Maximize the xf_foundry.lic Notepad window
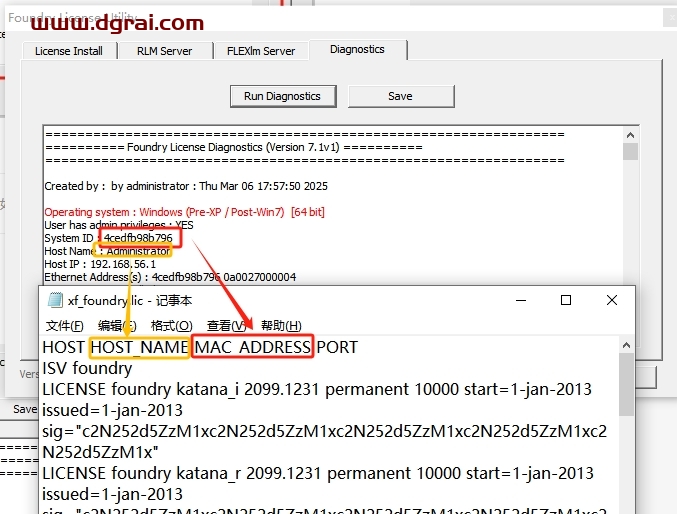The image size is (677, 514). coord(566,300)
